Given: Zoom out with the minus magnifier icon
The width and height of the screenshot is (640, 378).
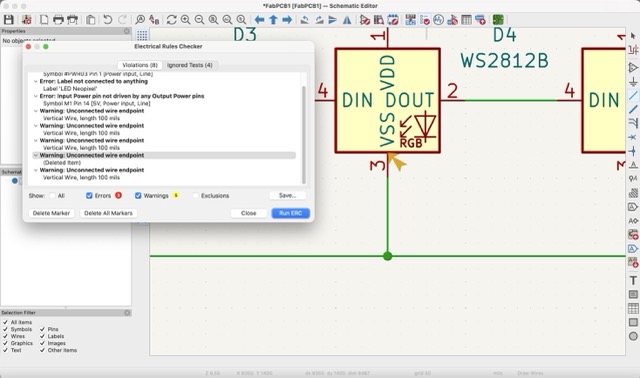Looking at the screenshot, I should (x=199, y=20).
